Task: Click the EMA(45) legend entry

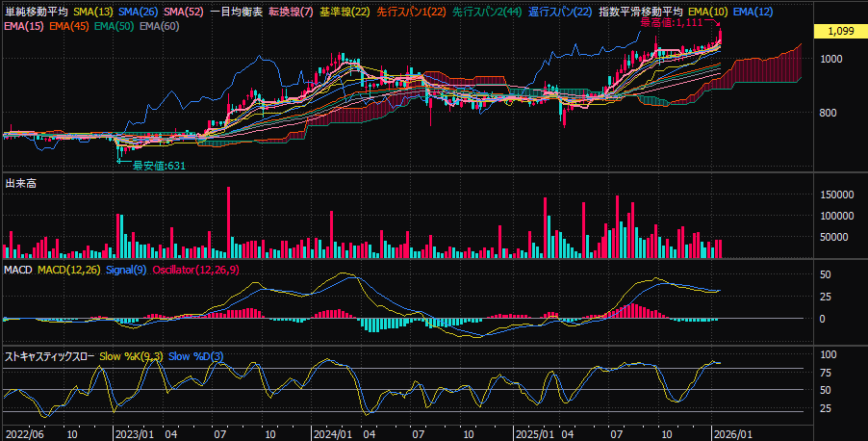Action: (68, 26)
